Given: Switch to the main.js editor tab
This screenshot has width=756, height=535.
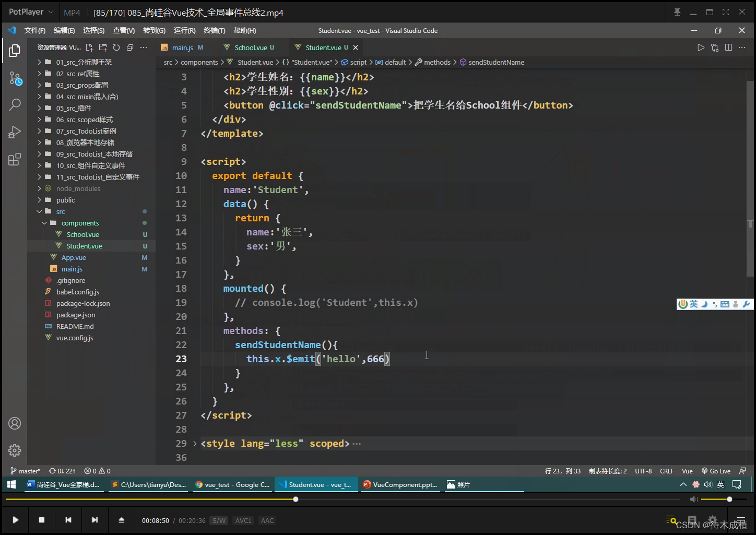Looking at the screenshot, I should coord(183,47).
